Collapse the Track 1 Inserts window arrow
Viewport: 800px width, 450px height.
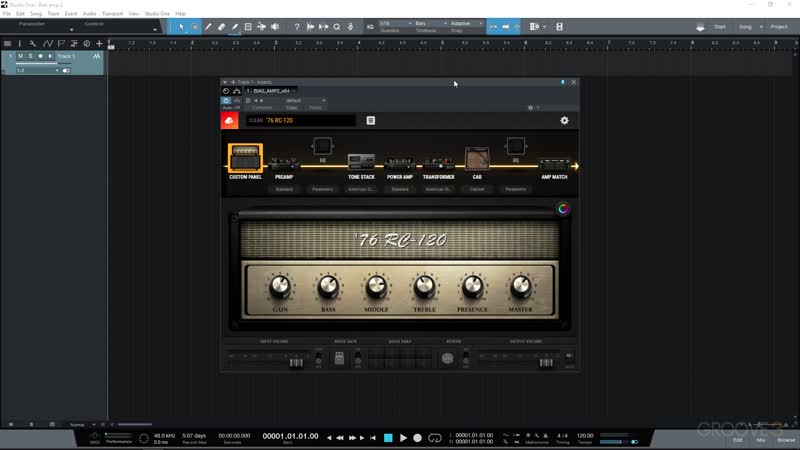[x=225, y=82]
